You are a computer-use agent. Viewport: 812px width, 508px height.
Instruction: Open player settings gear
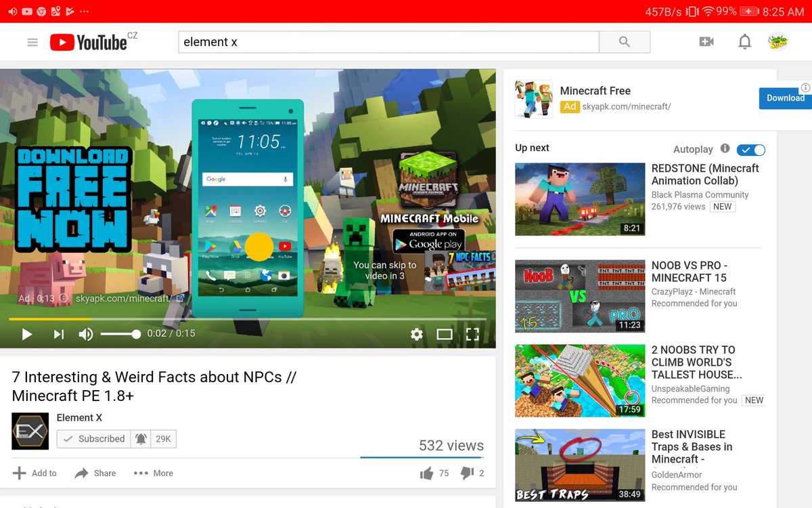(417, 334)
